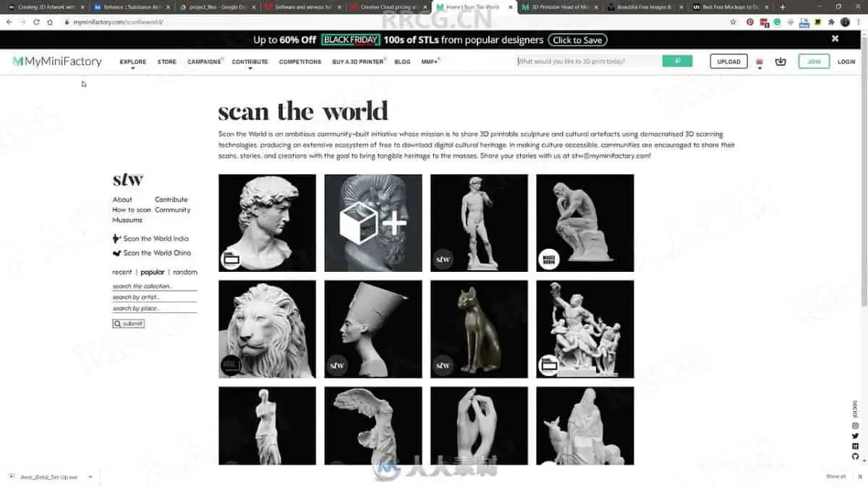Click the museum badge on the Laocoön group
The image size is (868, 488).
click(x=548, y=365)
